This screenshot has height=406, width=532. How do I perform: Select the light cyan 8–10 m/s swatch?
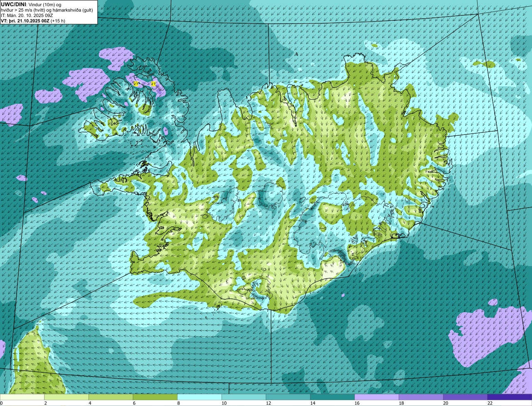[x=199, y=397]
